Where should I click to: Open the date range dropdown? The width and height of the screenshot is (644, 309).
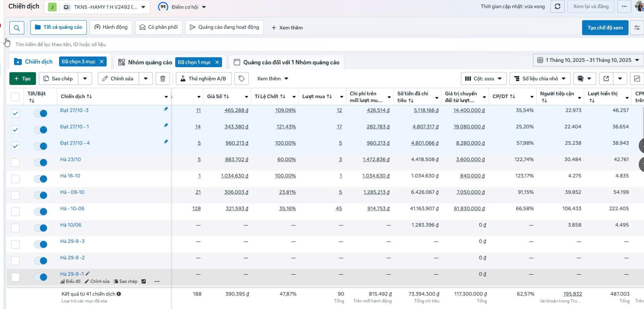(x=588, y=60)
